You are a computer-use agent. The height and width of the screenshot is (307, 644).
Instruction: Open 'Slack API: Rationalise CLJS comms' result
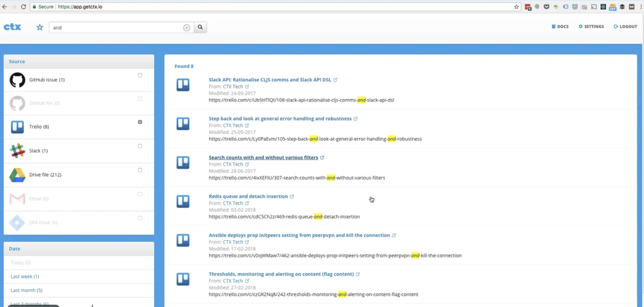click(x=270, y=80)
